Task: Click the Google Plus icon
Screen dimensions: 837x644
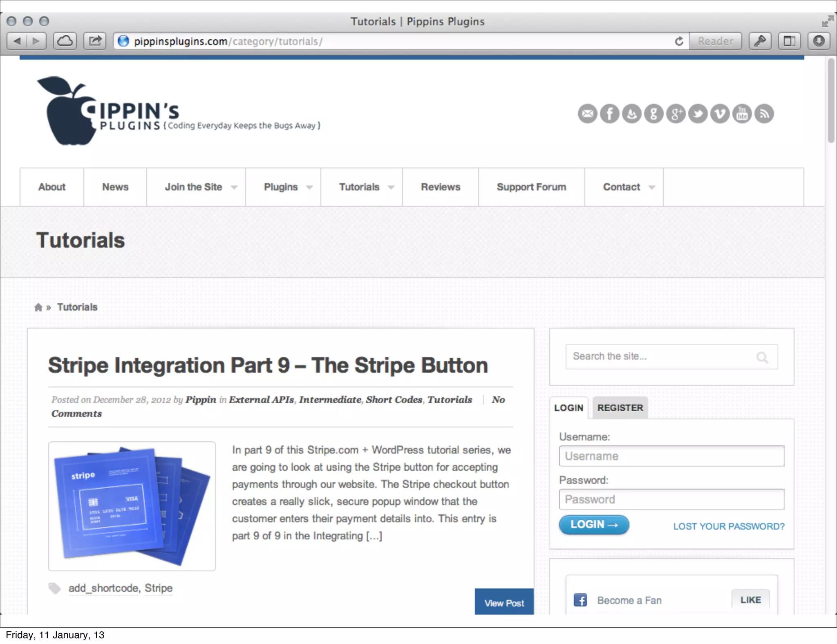Action: point(676,114)
